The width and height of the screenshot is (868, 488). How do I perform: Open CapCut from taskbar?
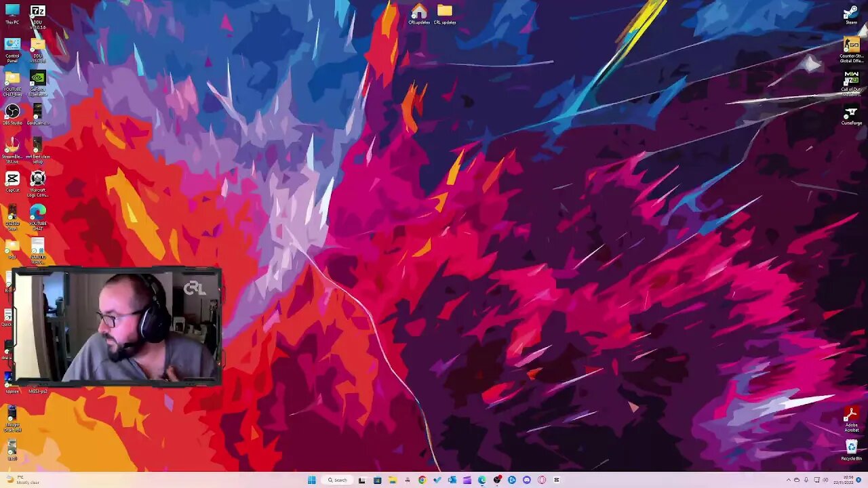pos(557,480)
